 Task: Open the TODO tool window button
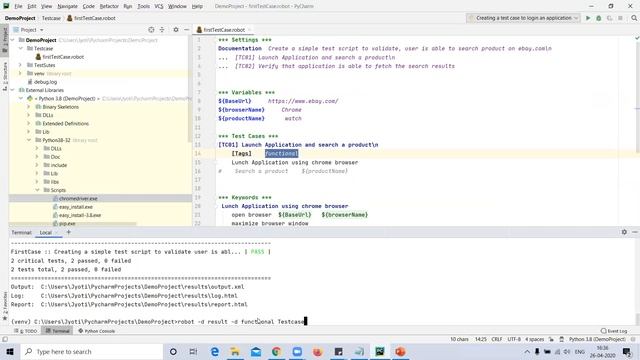[26, 331]
